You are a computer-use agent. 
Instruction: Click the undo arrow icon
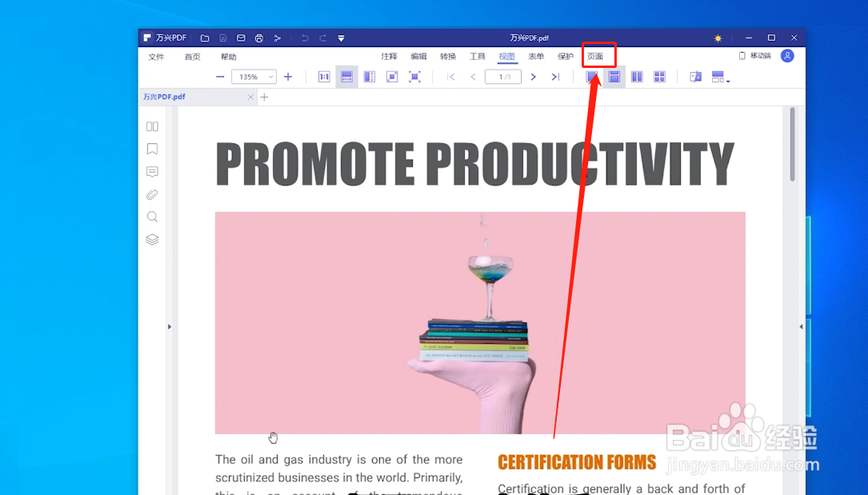point(305,38)
